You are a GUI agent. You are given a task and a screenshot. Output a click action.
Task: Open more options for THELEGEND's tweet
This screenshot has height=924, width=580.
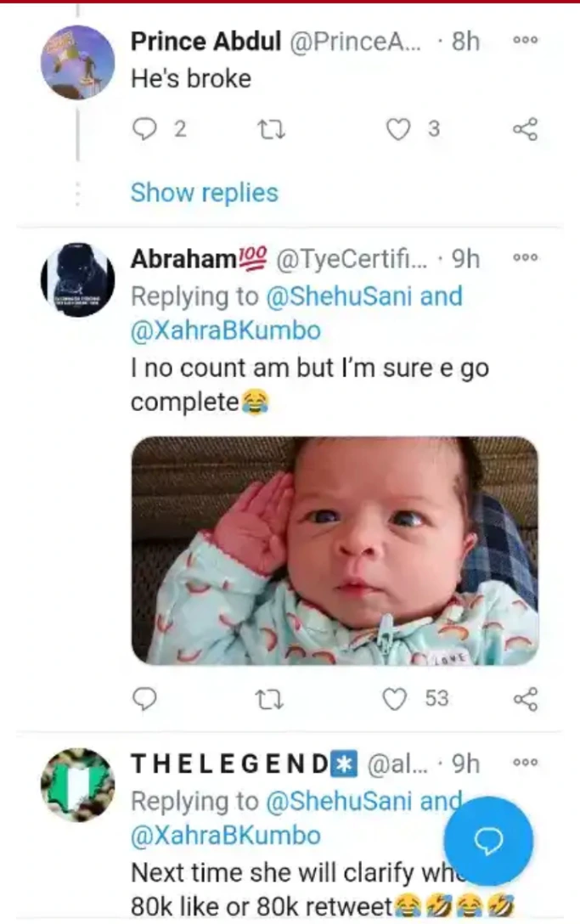[526, 763]
